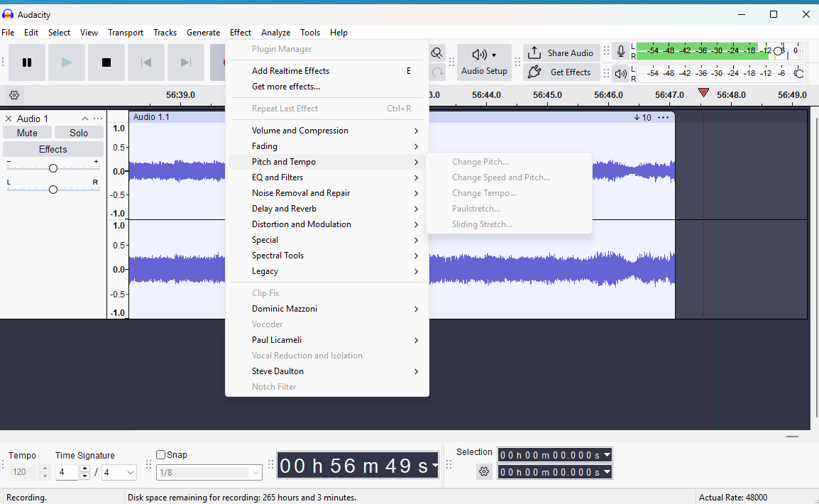The width and height of the screenshot is (819, 504).
Task: Open the Help menu
Action: (x=339, y=33)
